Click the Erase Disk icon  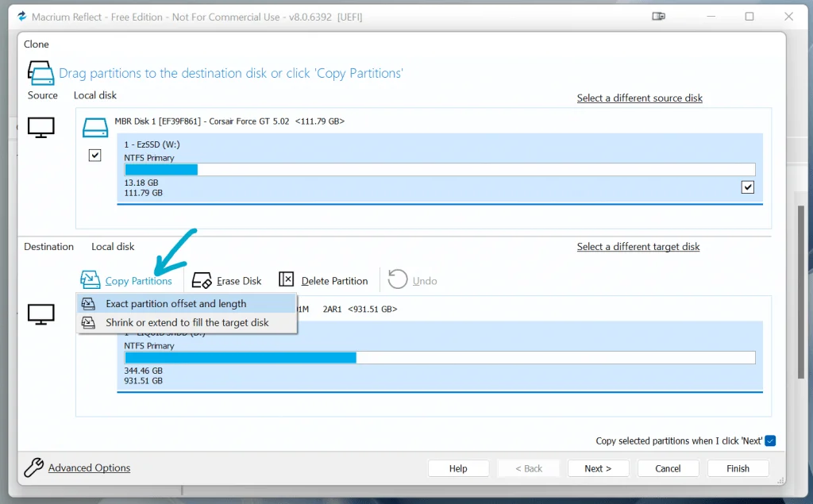tap(202, 280)
